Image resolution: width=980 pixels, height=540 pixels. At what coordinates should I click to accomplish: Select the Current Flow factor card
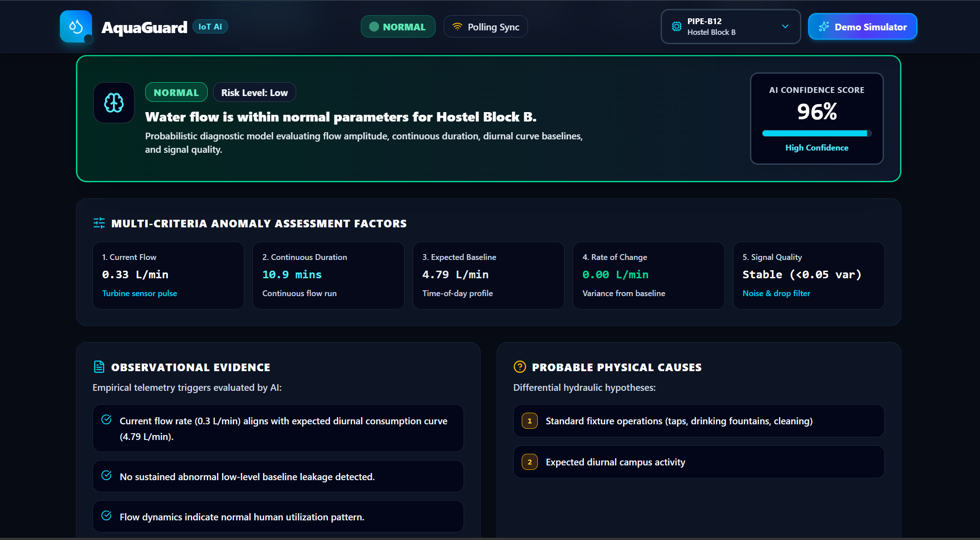(168, 276)
